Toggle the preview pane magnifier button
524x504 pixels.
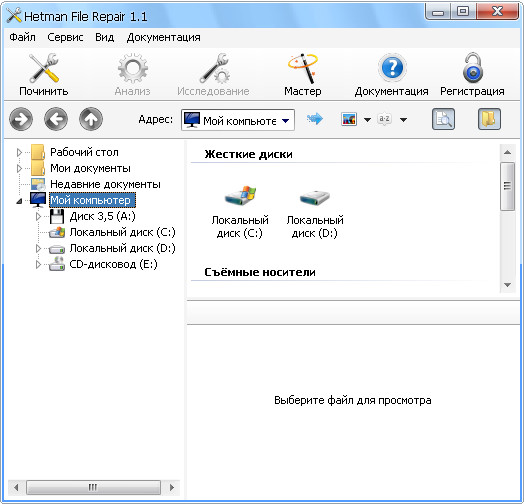coord(443,119)
